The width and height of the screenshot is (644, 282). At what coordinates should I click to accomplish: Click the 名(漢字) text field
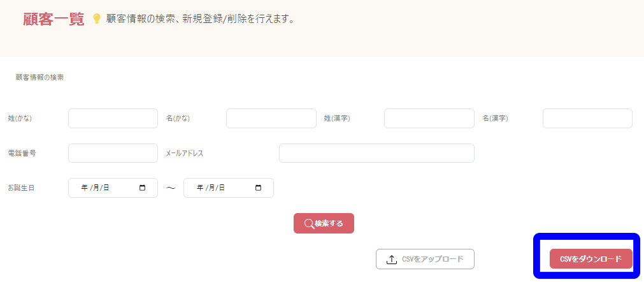coord(587,118)
